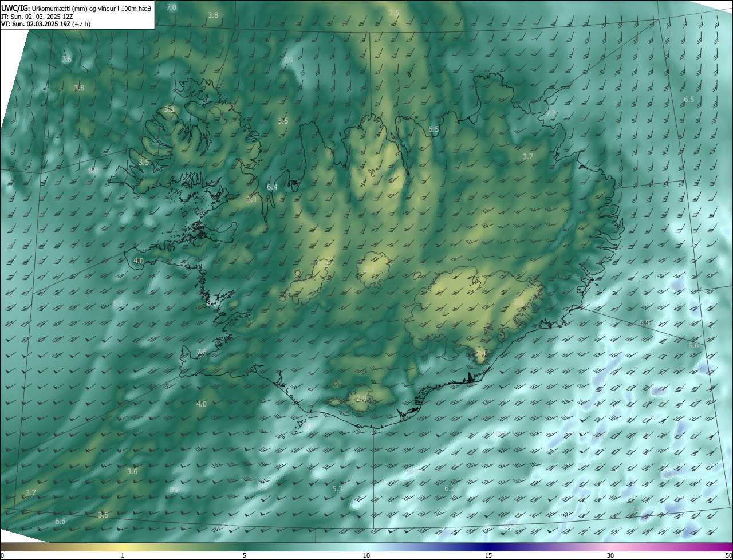Click the "3.3" value over the Westfjords
This screenshot has width=733, height=560.
coord(169,109)
